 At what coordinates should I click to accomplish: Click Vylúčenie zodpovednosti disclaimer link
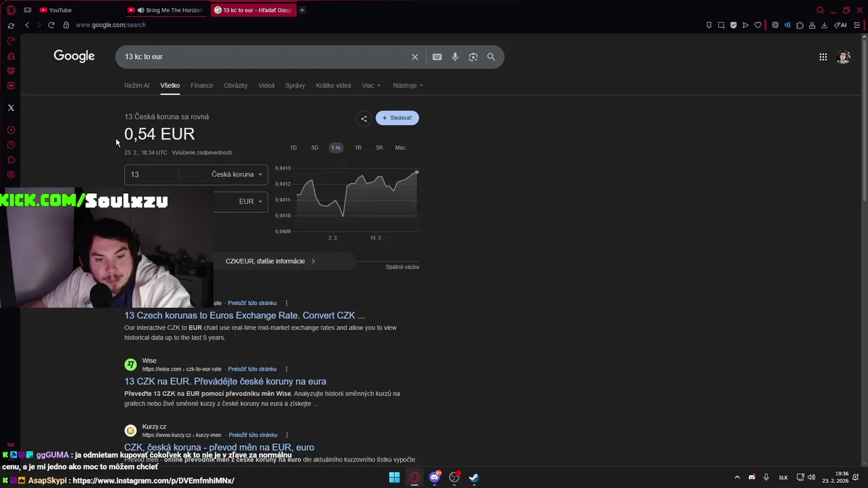201,152
